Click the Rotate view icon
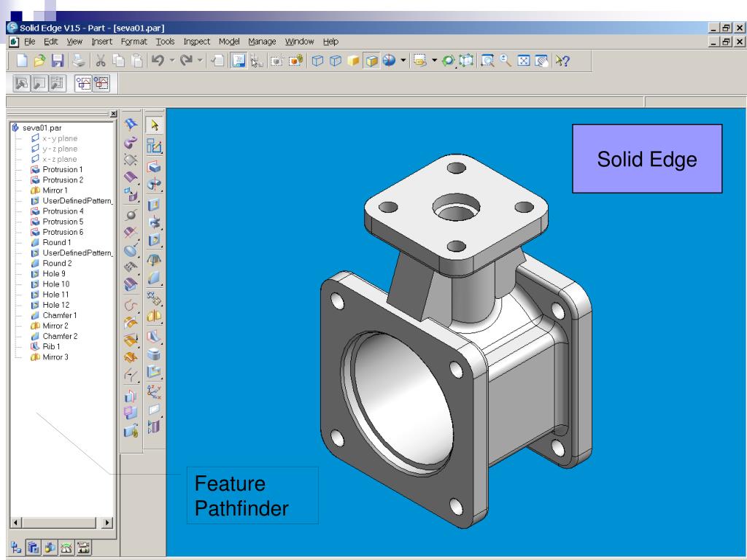 click(x=448, y=61)
